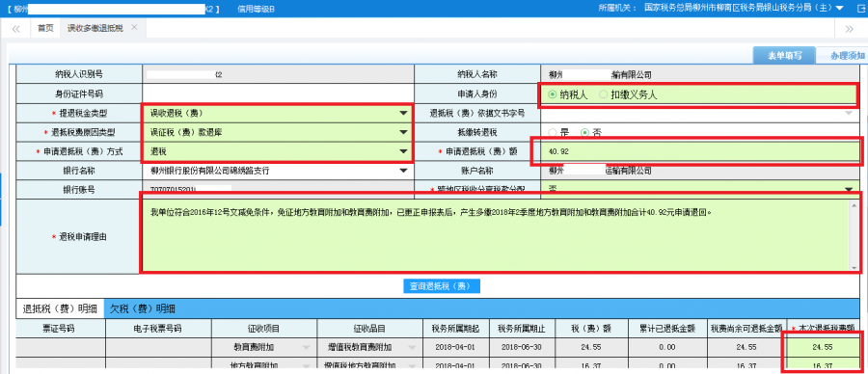Open the 表单填写 tab
The height and width of the screenshot is (374, 868).
point(784,56)
